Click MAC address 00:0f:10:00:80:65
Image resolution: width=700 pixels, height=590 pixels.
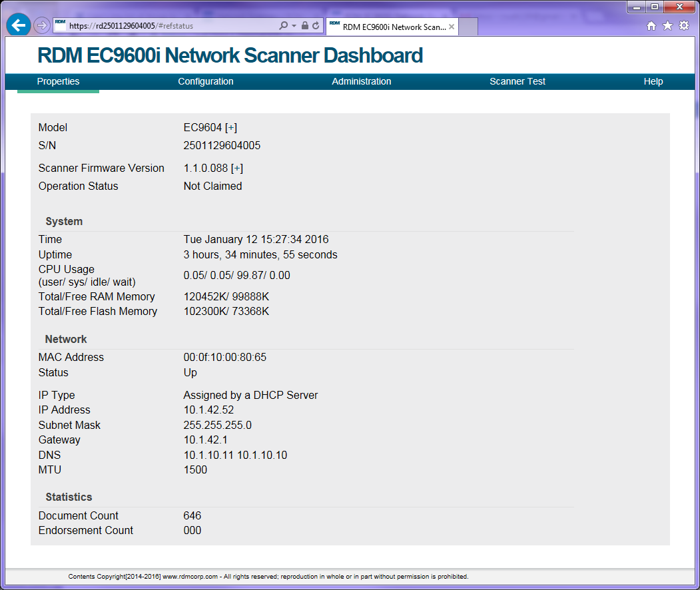(x=224, y=357)
